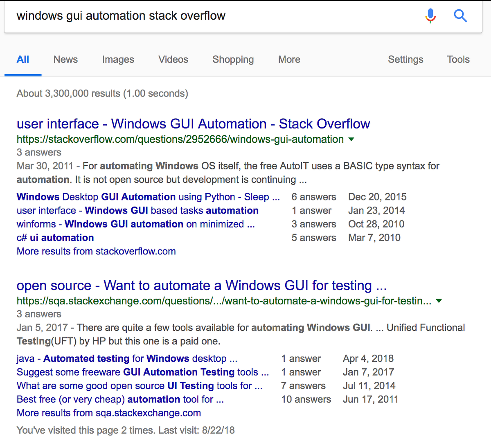Switch to the News tab
Viewport: 491px width, 448px height.
tap(65, 59)
